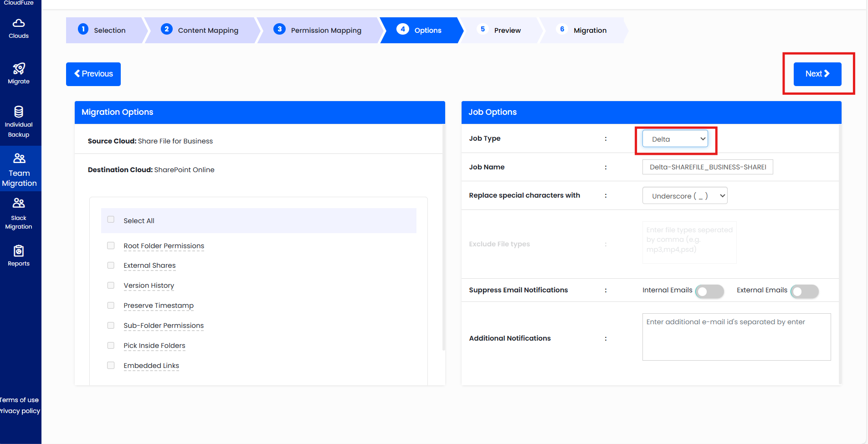
Task: Click the Embedded Links label
Action: [151, 366]
